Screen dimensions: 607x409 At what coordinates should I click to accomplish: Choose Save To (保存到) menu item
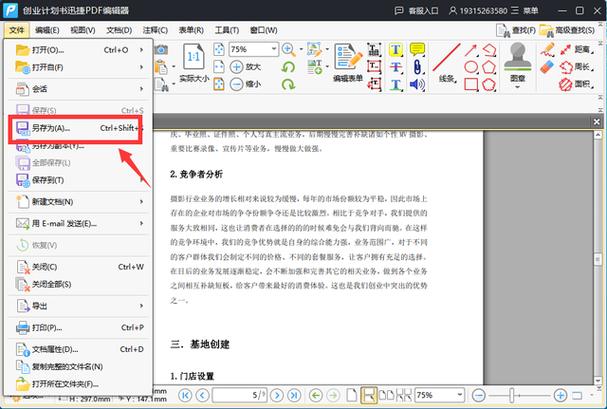click(77, 180)
